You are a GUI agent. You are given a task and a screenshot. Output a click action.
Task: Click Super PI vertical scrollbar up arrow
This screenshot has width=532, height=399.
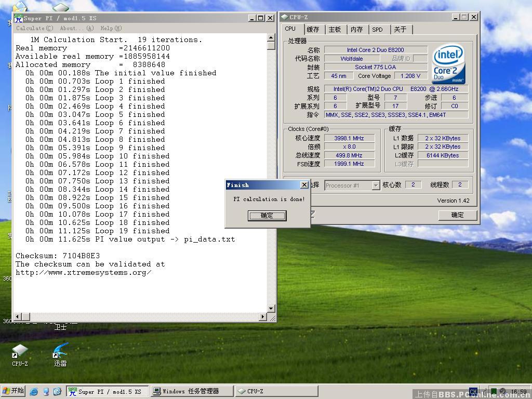click(x=271, y=37)
